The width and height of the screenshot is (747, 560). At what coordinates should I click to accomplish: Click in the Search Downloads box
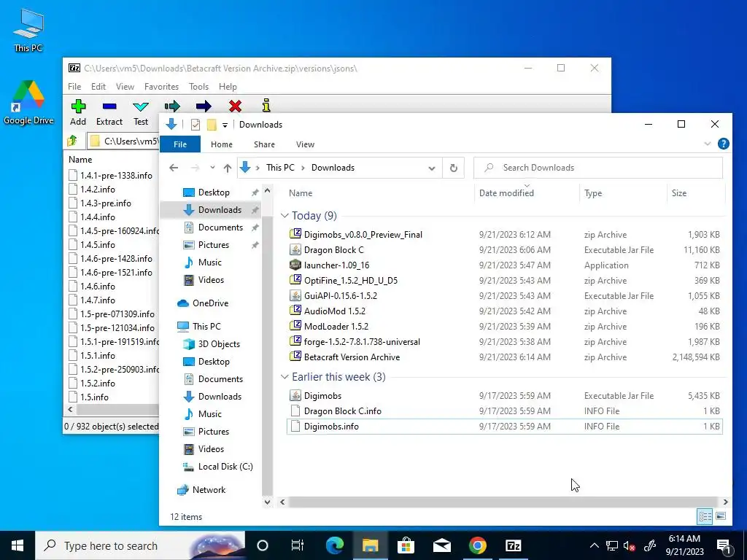pos(598,168)
